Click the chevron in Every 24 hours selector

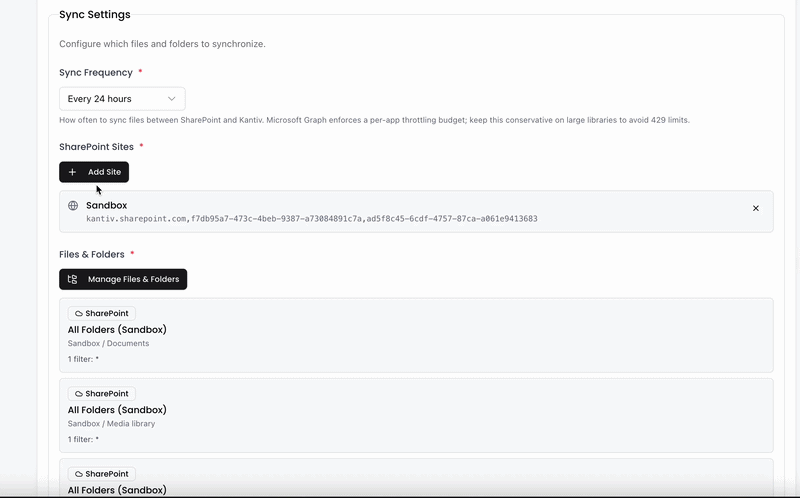[171, 98]
